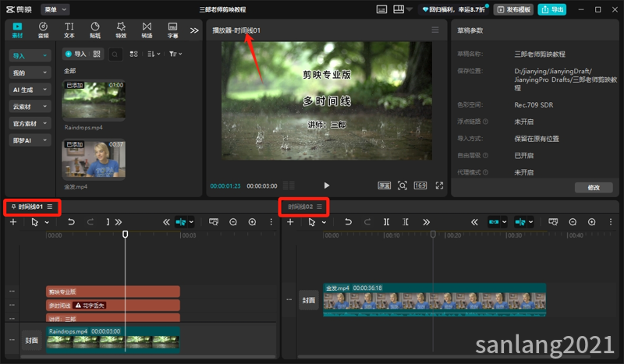Change the 16:9 aspect ratio in player
The height and width of the screenshot is (364, 624).
(x=420, y=186)
